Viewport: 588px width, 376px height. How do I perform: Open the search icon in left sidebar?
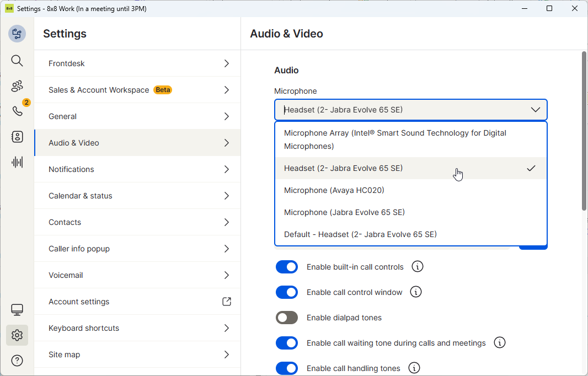[x=17, y=60]
